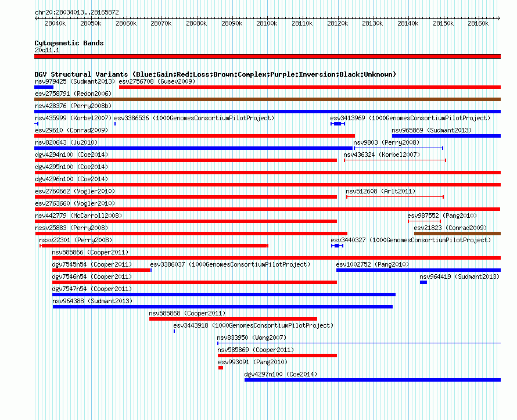This screenshot has width=517, height=420.
Task: Open nsv428376 (Perry2008b) variant label
Action: pyautogui.click(x=73, y=106)
